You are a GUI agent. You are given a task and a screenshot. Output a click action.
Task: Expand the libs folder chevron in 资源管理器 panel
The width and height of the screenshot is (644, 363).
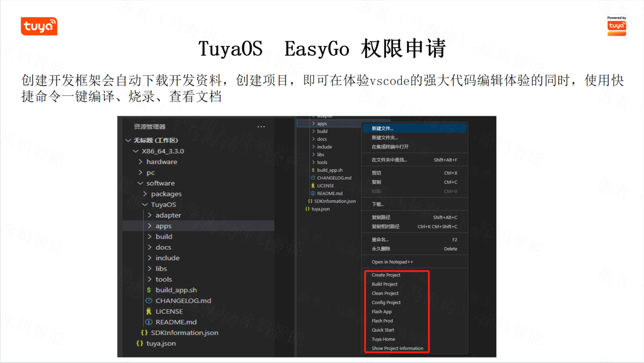150,269
